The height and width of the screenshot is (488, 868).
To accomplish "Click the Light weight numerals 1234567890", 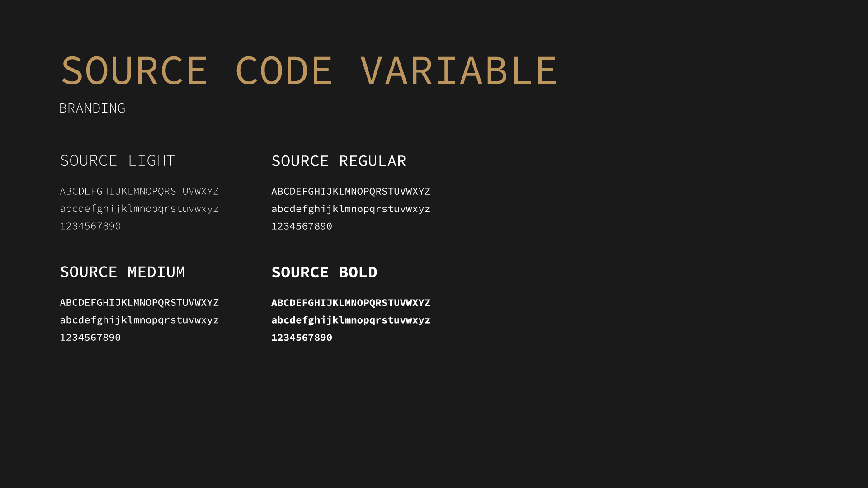I will (x=90, y=226).
